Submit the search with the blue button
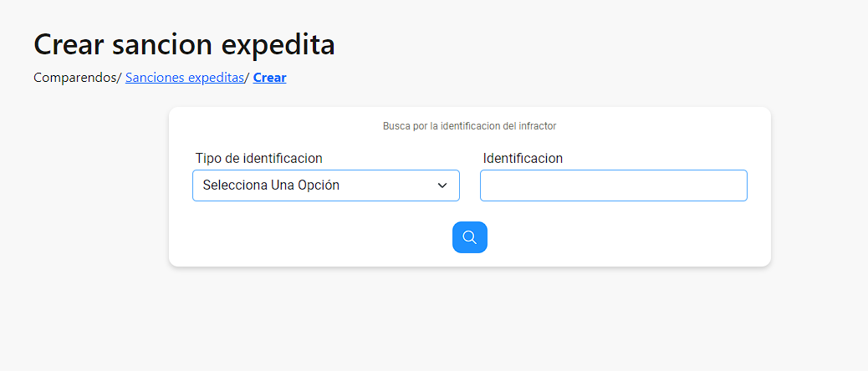Screen dimensions: 868x371 [469, 237]
